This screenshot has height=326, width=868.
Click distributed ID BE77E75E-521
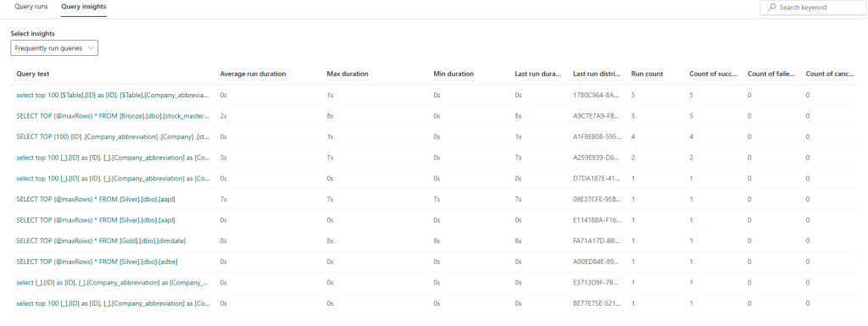pos(598,303)
